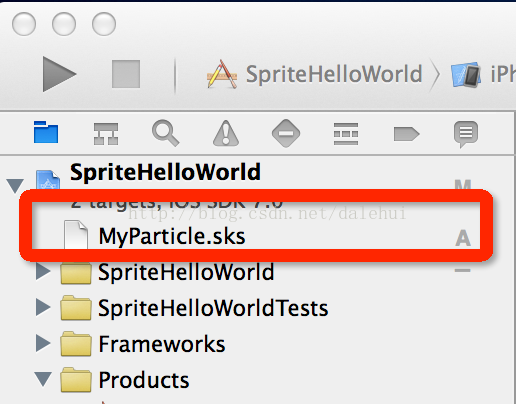Show the Project navigator folder icon
This screenshot has height=404, width=516.
pos(46,132)
